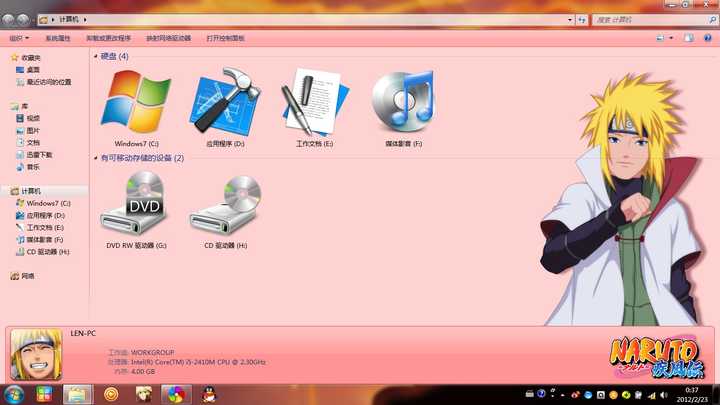This screenshot has height=405, width=720.
Task: Select the CD 驱动器 (H:) drive icon
Action: click(x=225, y=205)
